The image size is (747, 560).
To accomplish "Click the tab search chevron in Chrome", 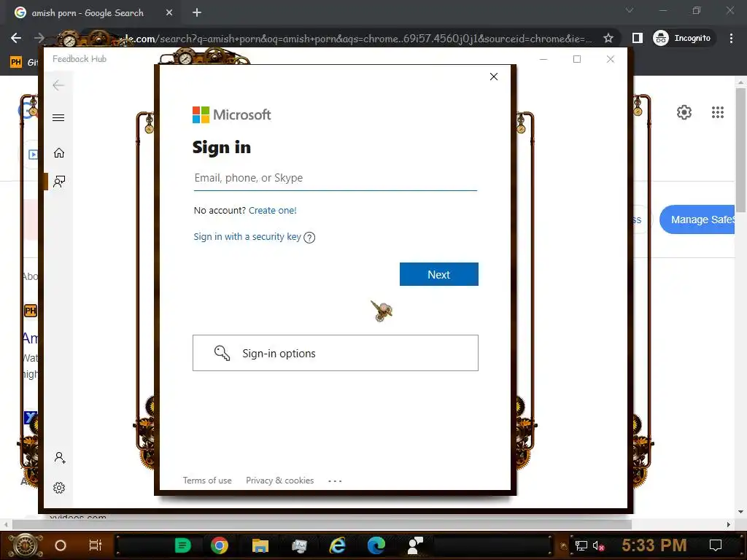I will (x=630, y=10).
